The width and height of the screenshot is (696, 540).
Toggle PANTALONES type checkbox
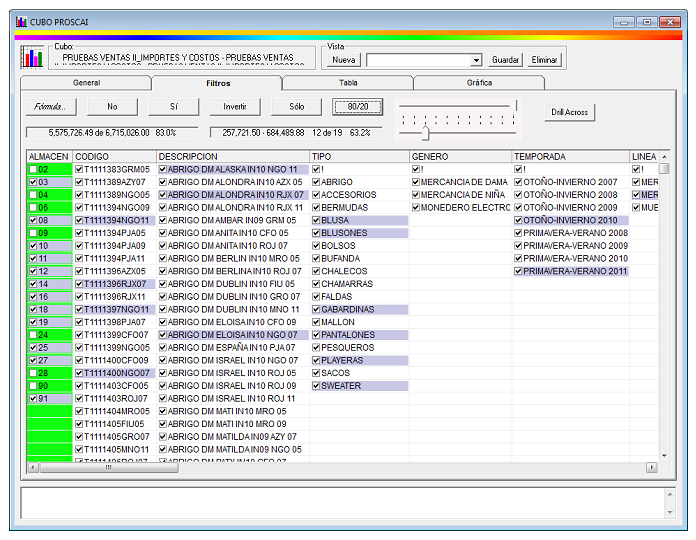pyautogui.click(x=316, y=335)
